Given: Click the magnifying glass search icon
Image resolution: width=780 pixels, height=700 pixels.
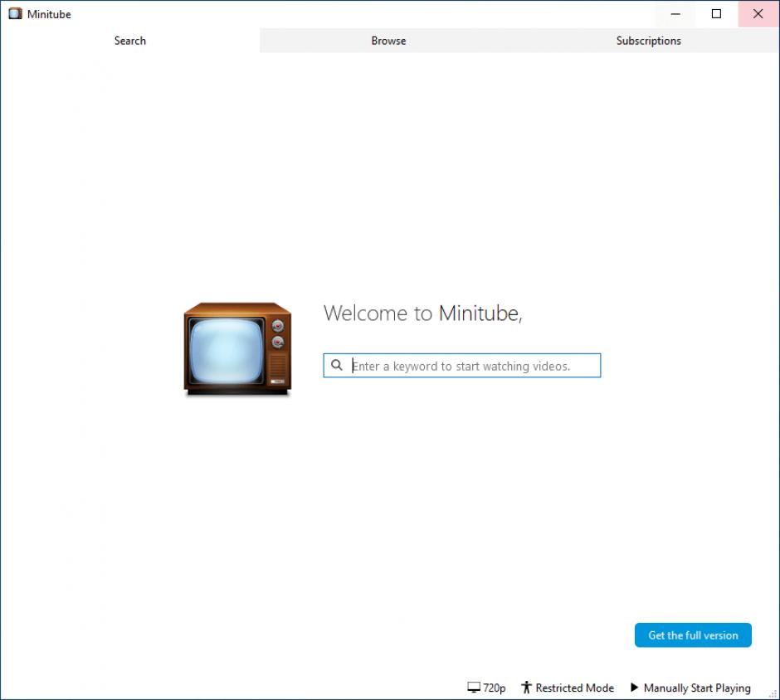Looking at the screenshot, I should [x=337, y=366].
